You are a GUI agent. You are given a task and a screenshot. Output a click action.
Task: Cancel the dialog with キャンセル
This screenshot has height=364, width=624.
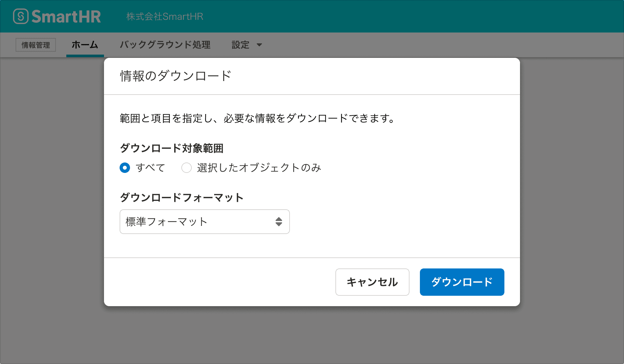pyautogui.click(x=372, y=282)
